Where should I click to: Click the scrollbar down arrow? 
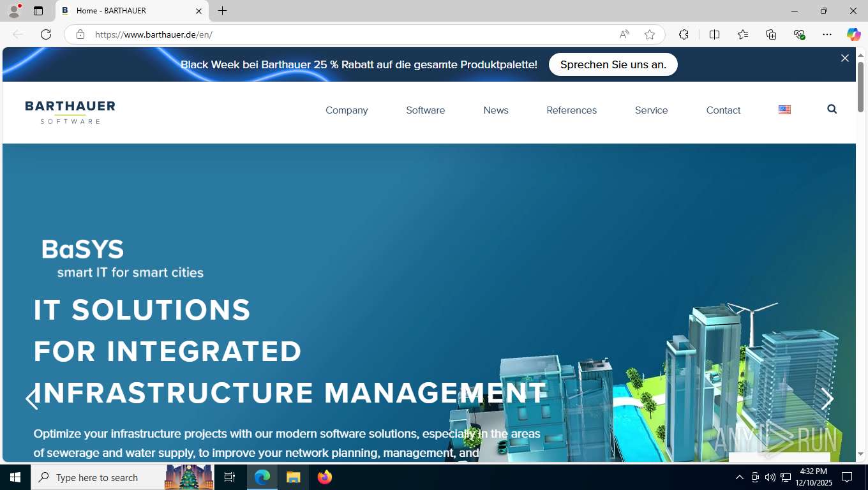[x=861, y=454]
